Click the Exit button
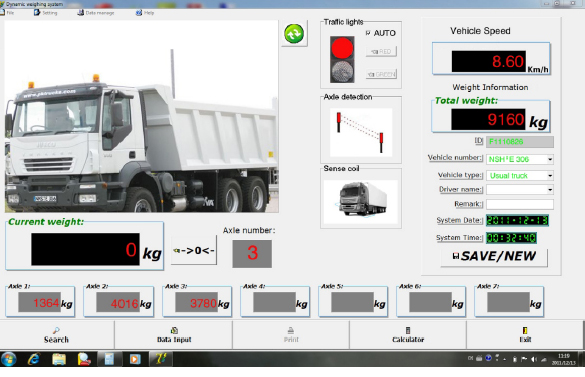The image size is (585, 377). pos(525,335)
